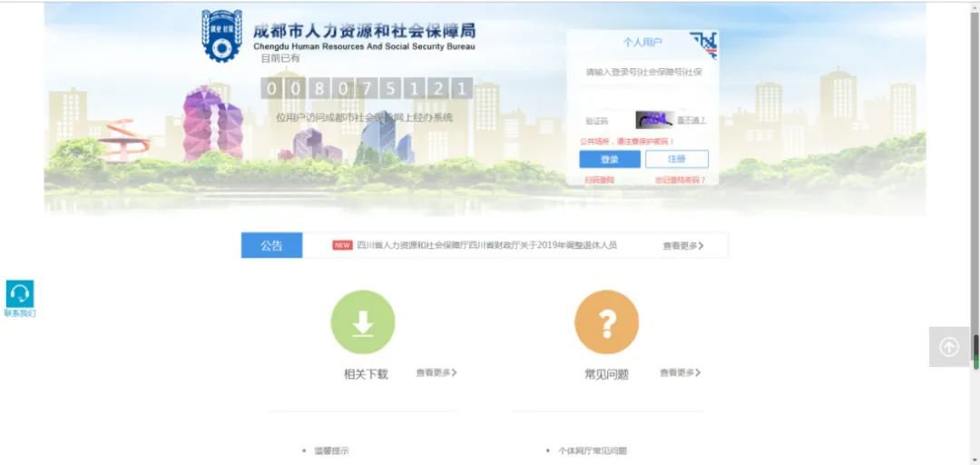
Task: Click the 相关下载 heading text
Action: tap(366, 374)
